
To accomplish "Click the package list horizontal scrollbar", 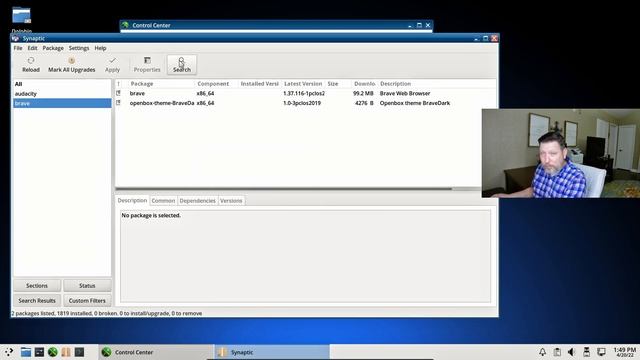I will click(x=284, y=189).
